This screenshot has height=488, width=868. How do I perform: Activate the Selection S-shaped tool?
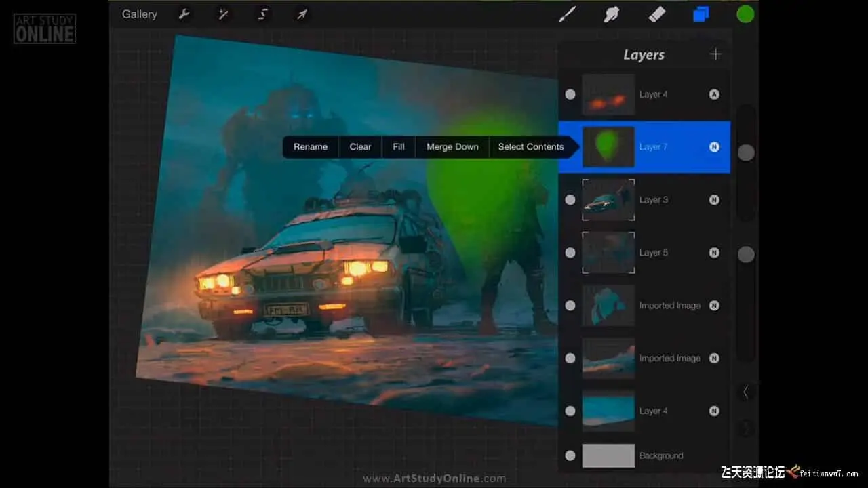[x=262, y=14]
